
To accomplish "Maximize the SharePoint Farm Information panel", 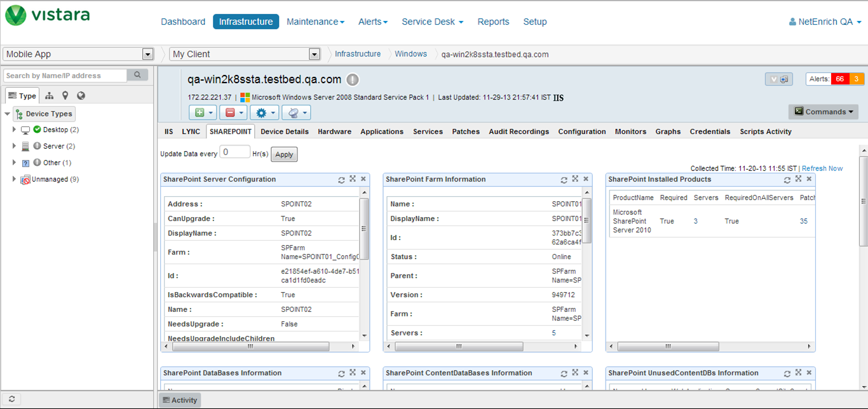I will 575,180.
